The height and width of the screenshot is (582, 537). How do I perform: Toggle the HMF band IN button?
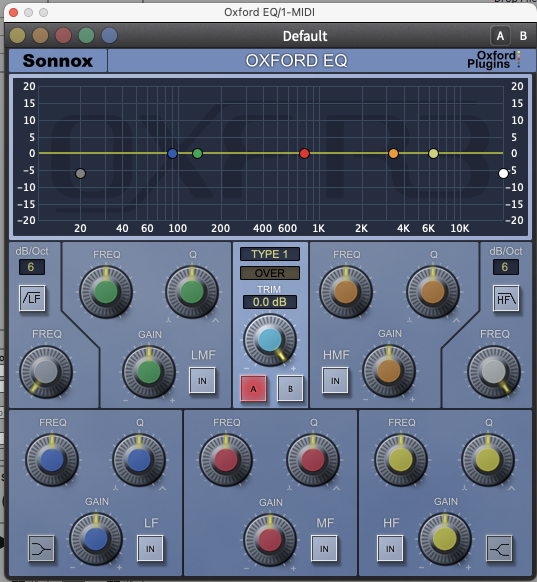point(335,380)
